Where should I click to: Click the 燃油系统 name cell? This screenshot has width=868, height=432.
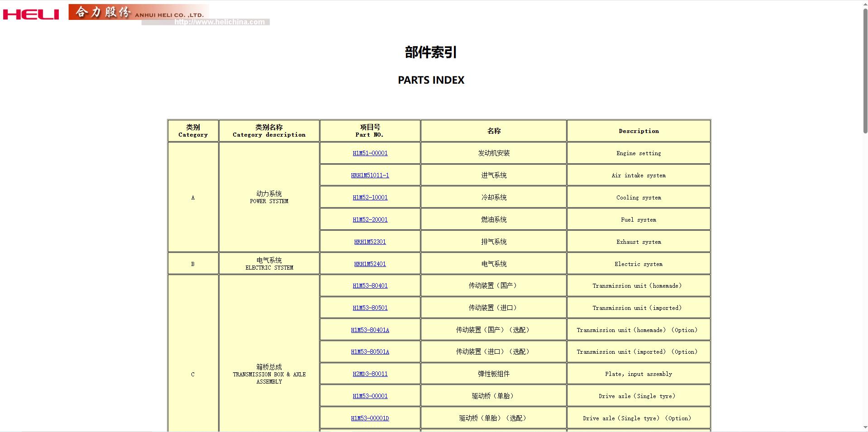[493, 220]
